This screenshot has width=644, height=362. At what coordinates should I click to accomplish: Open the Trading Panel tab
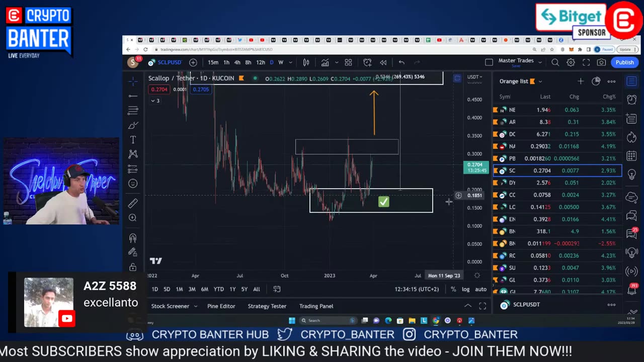point(316,306)
